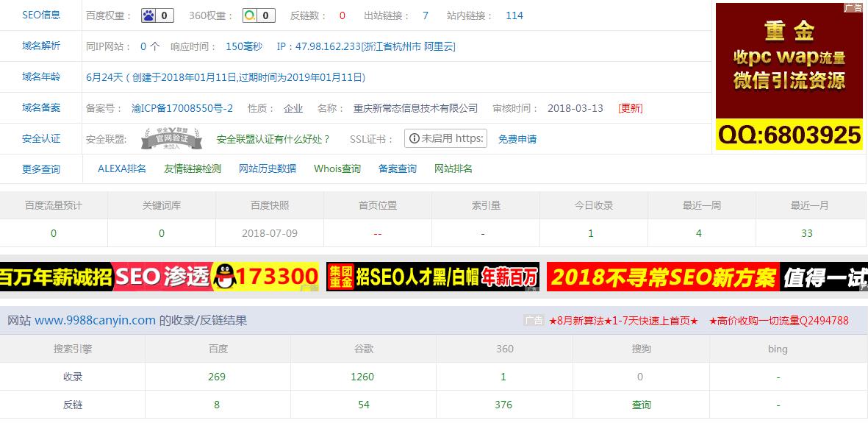Click the 更多查询 row label
Screen dimensions: 868x423
pos(41,169)
